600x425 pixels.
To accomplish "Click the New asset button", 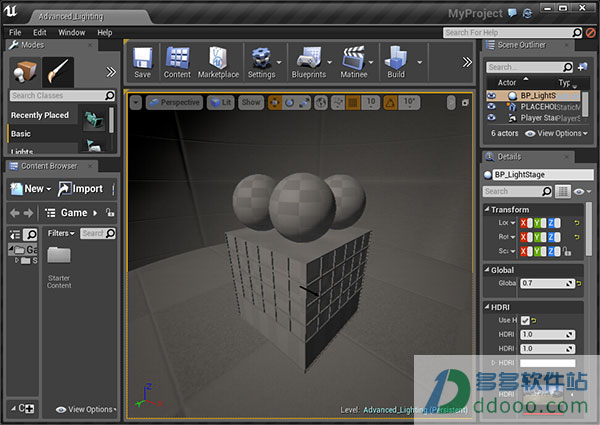I will (31, 189).
